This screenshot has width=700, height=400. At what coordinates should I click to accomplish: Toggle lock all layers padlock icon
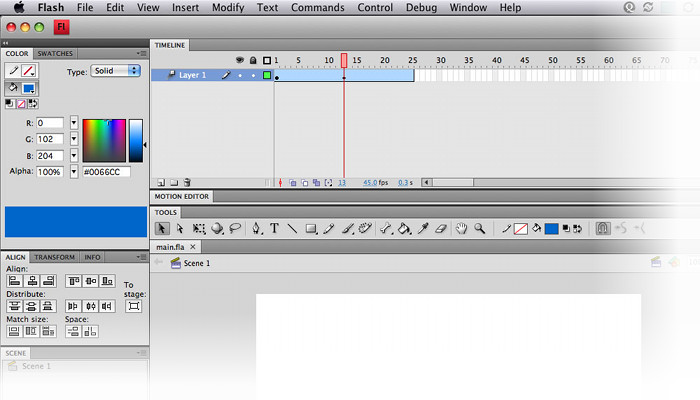[253, 60]
